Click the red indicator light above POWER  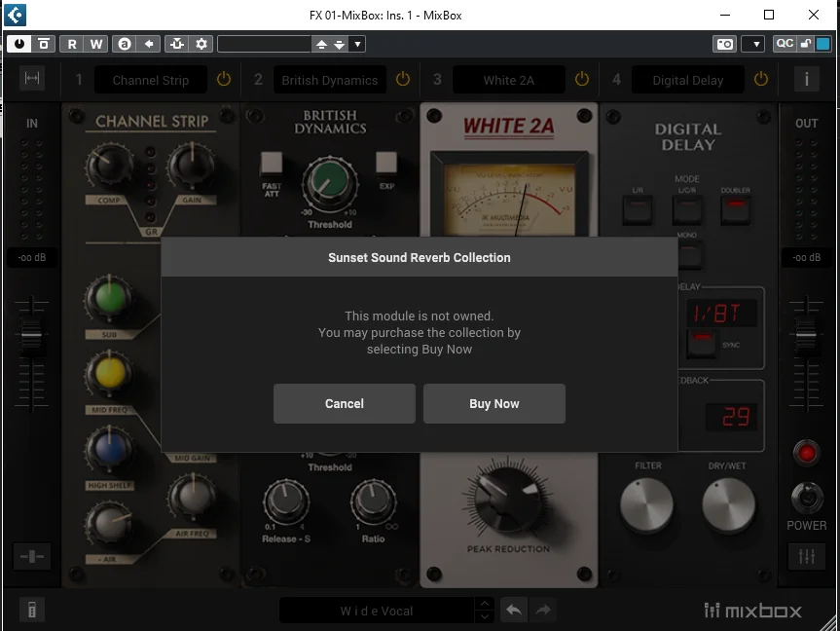806,453
